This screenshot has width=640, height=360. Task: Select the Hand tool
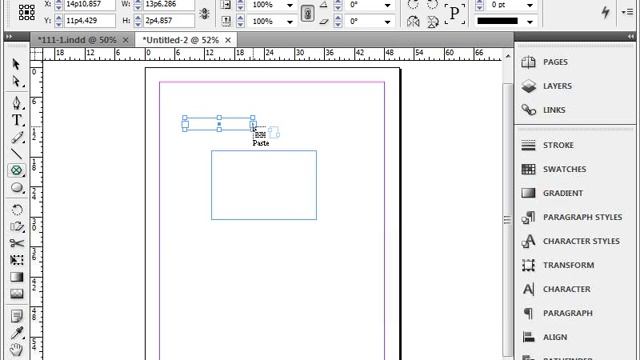[x=16, y=350]
